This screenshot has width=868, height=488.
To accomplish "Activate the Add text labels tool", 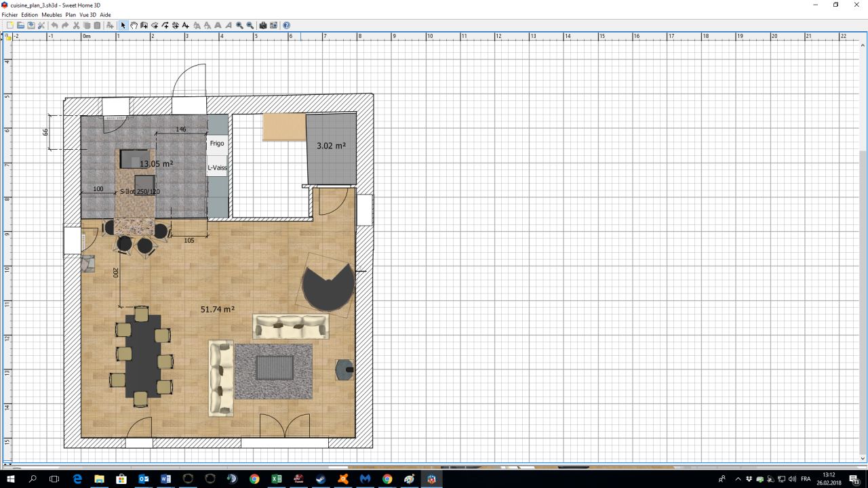I will pos(185,25).
